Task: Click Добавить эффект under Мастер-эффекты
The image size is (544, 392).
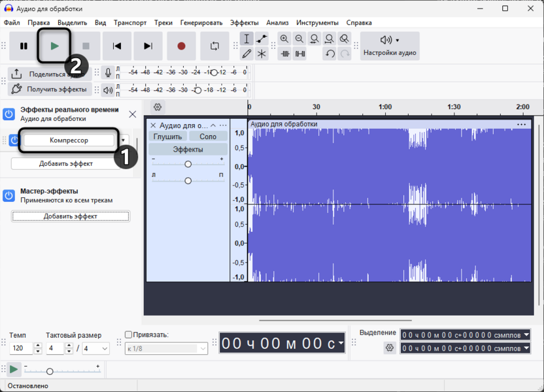Action: click(71, 216)
